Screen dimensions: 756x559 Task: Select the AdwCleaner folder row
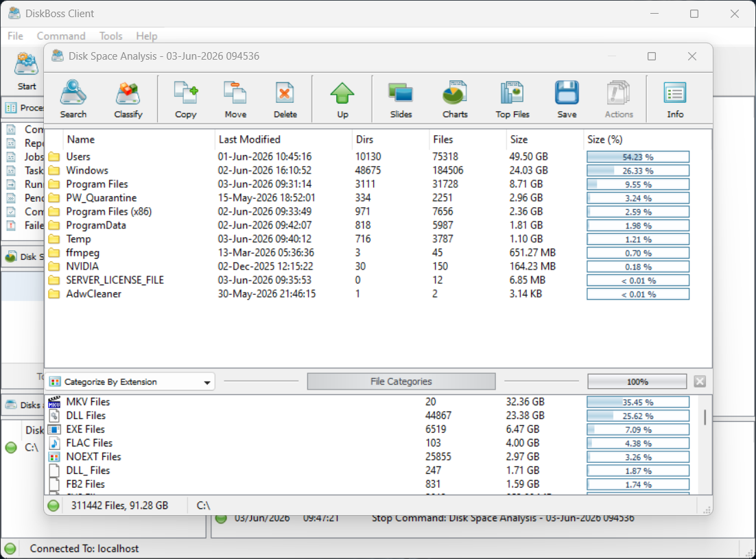[369, 294]
